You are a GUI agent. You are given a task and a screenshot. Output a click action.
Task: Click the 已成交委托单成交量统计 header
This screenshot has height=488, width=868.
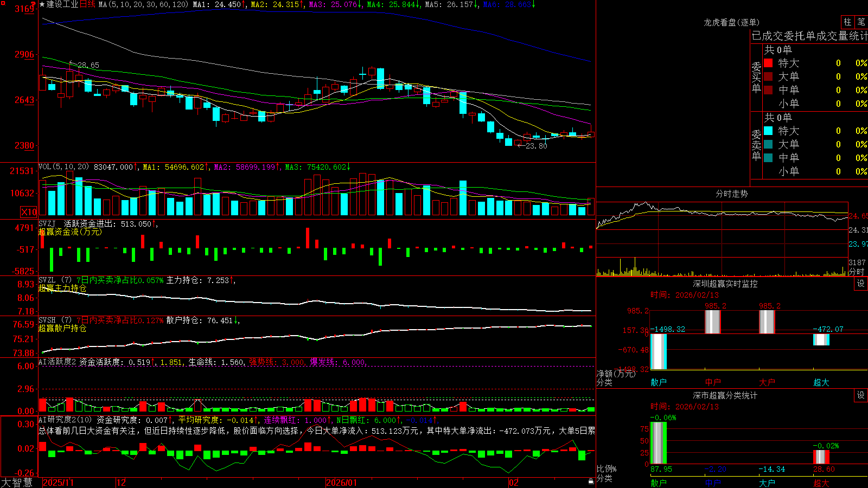809,36
